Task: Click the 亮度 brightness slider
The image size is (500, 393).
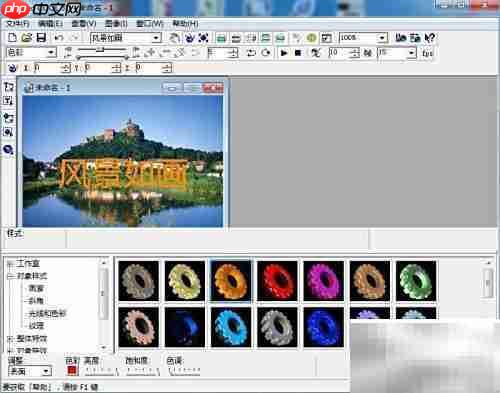Action: 101,370
